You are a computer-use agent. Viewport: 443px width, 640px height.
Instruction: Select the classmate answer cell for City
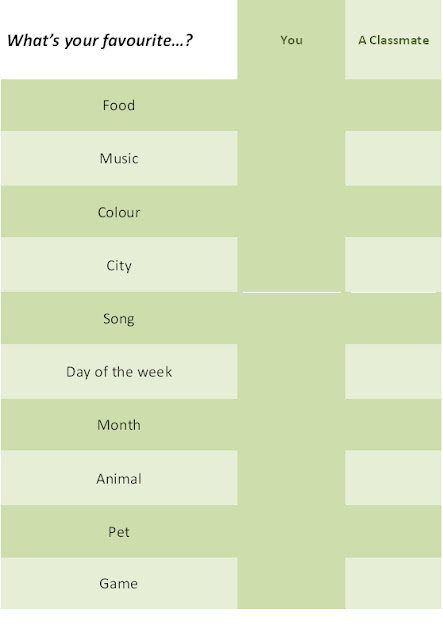tap(393, 264)
